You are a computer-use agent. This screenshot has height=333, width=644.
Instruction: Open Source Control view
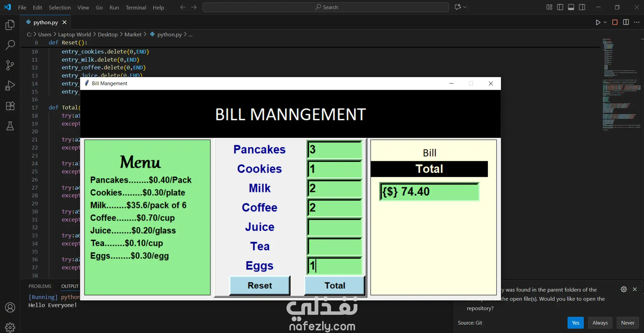10,65
